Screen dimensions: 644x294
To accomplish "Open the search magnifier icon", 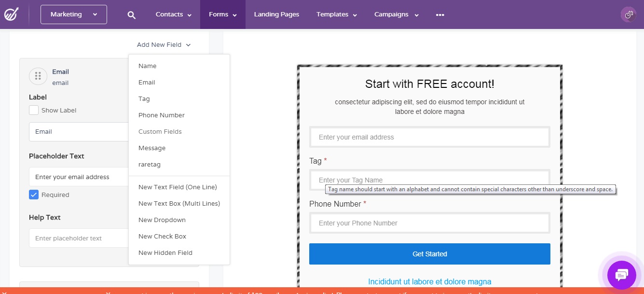I will tap(131, 15).
